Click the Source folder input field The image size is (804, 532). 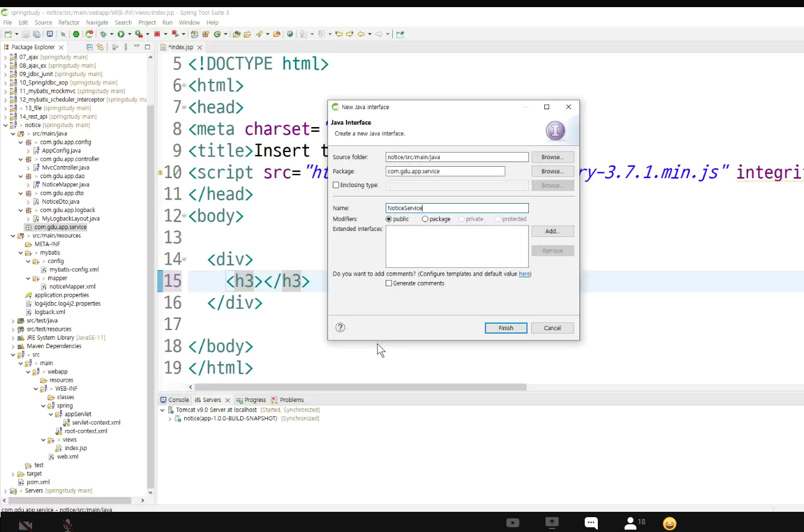457,157
